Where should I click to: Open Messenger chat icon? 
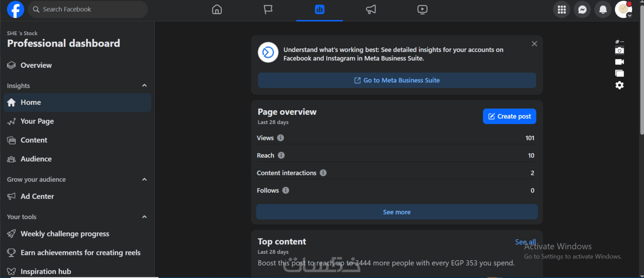(582, 9)
